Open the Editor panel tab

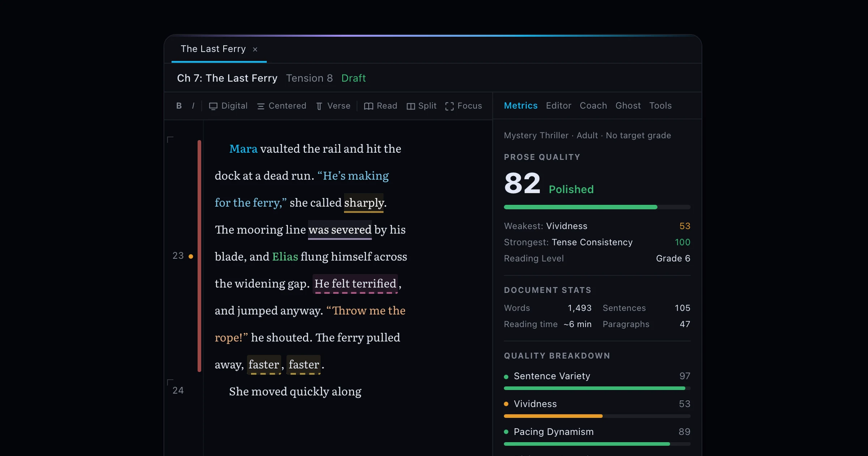click(558, 105)
